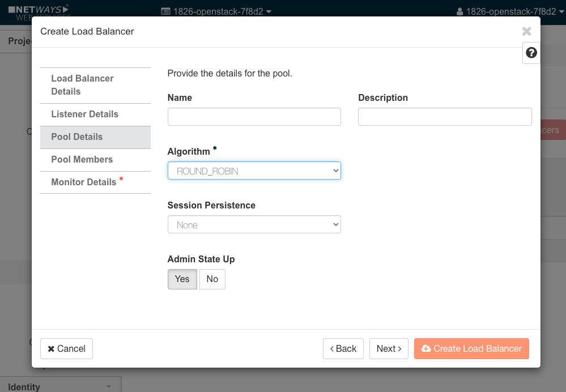This screenshot has width=566, height=392.
Task: Close the Create Load Balancer dialog
Action: (x=526, y=32)
